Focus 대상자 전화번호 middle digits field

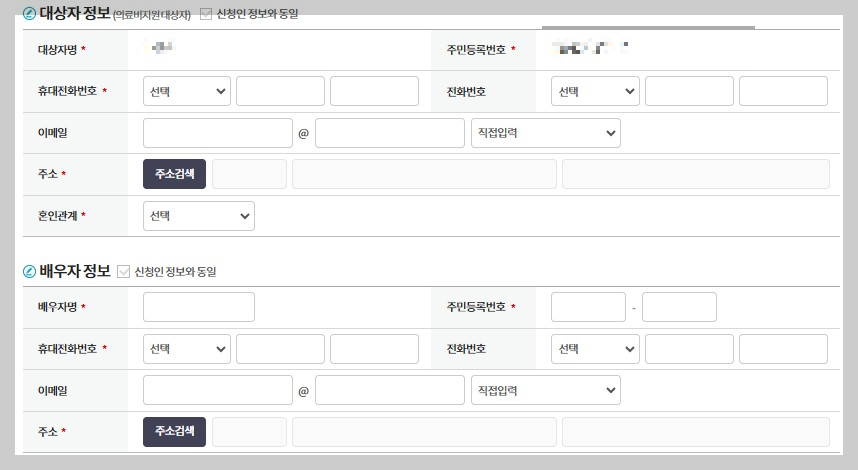689,91
